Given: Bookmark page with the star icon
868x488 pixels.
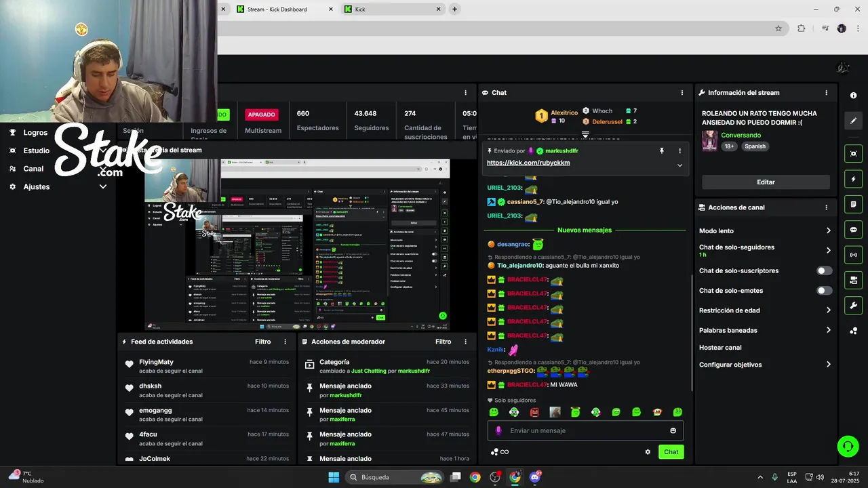Looking at the screenshot, I should pyautogui.click(x=778, y=28).
